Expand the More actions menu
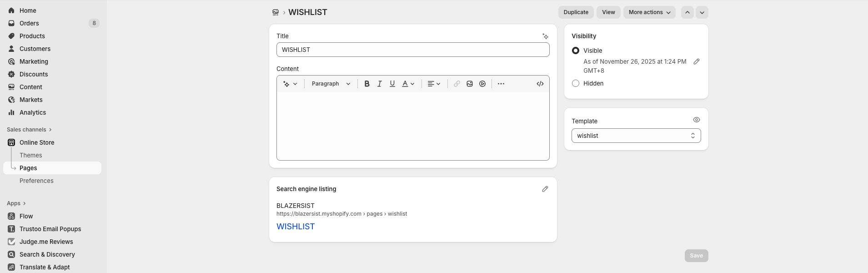 [x=649, y=12]
